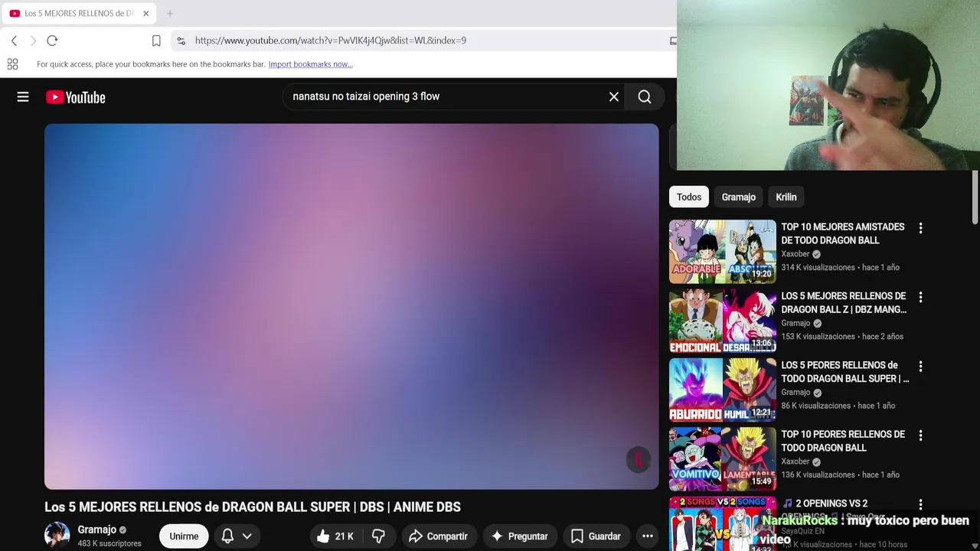980x551 pixels.
Task: Open thumbnail of 'LOS 5 MEJORES RELLENOS DE DRAGON BALL Z'
Action: pyautogui.click(x=723, y=321)
